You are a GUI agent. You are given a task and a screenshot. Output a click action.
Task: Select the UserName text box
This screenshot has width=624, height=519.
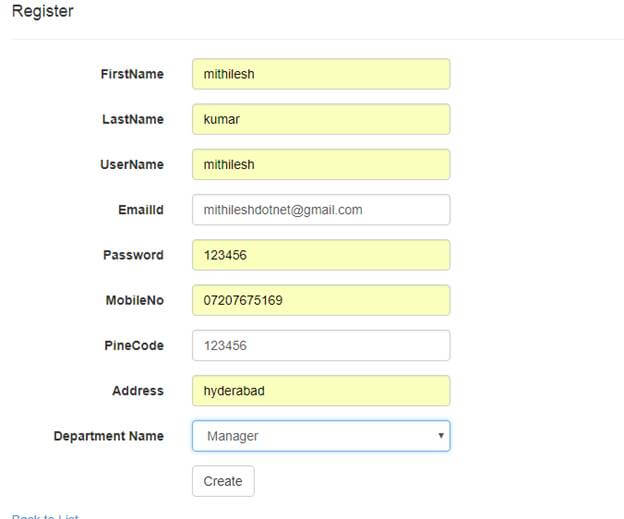coord(320,164)
